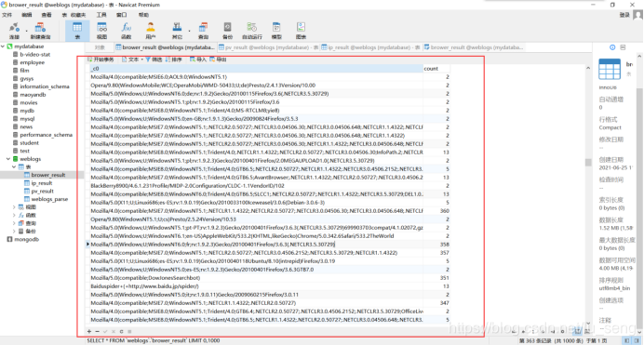
Task: Open the 查看 (View) menu
Action: [x=47, y=15]
